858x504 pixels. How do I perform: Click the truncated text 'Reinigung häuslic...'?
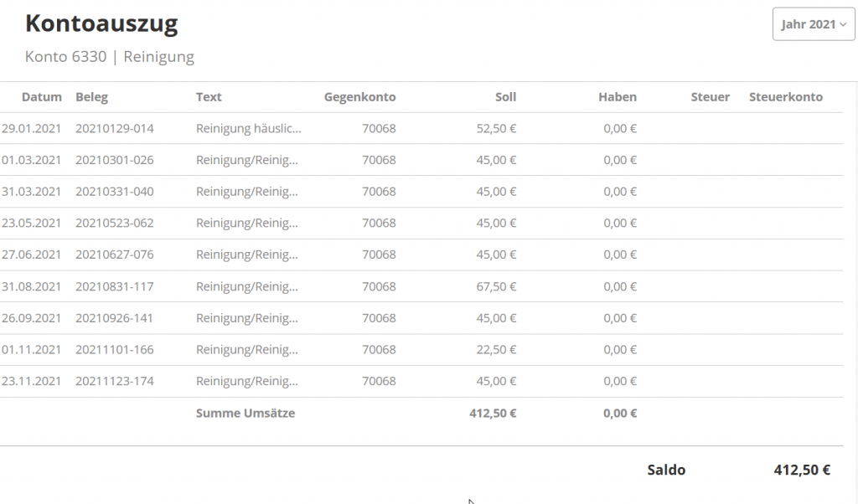click(x=248, y=129)
